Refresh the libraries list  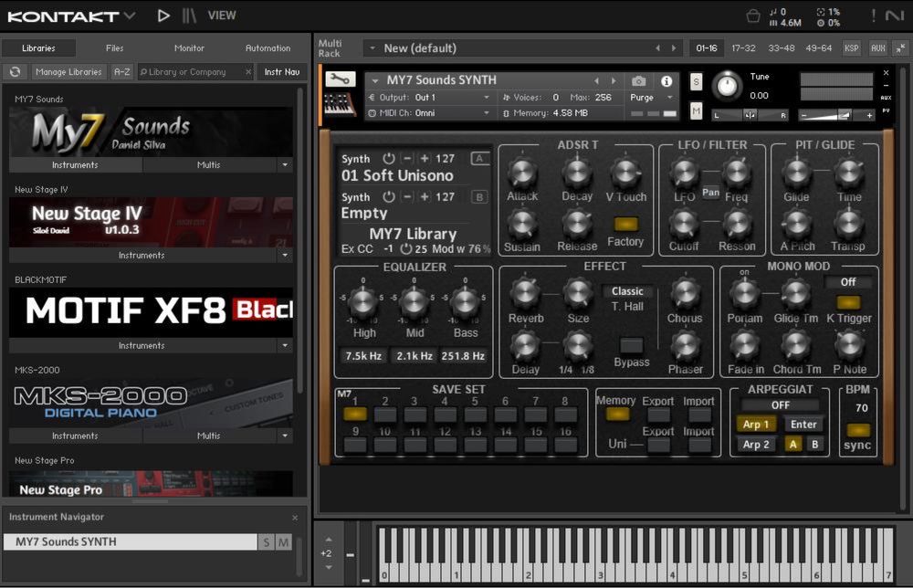click(16, 71)
